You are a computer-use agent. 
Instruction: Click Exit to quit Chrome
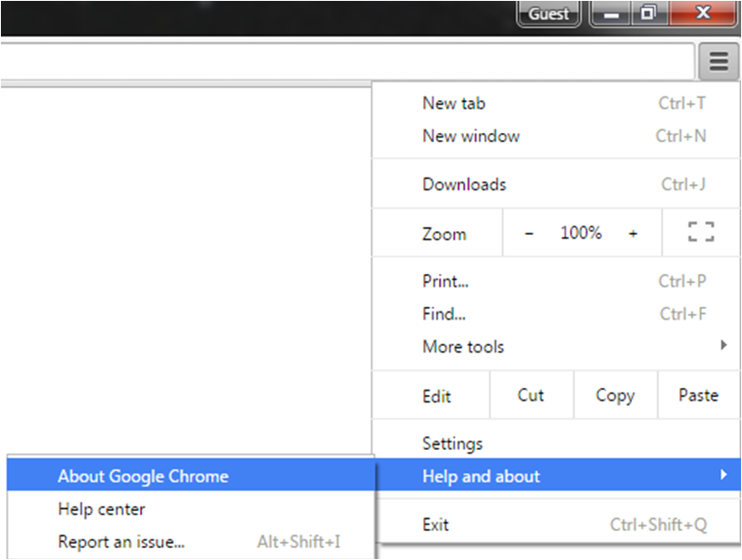(x=436, y=524)
